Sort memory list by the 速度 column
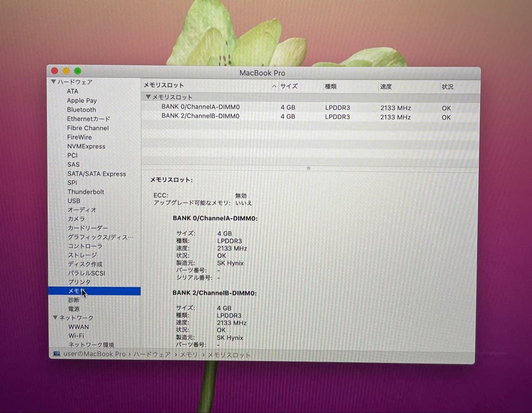Viewport: 532px width, 413px height. coord(386,86)
